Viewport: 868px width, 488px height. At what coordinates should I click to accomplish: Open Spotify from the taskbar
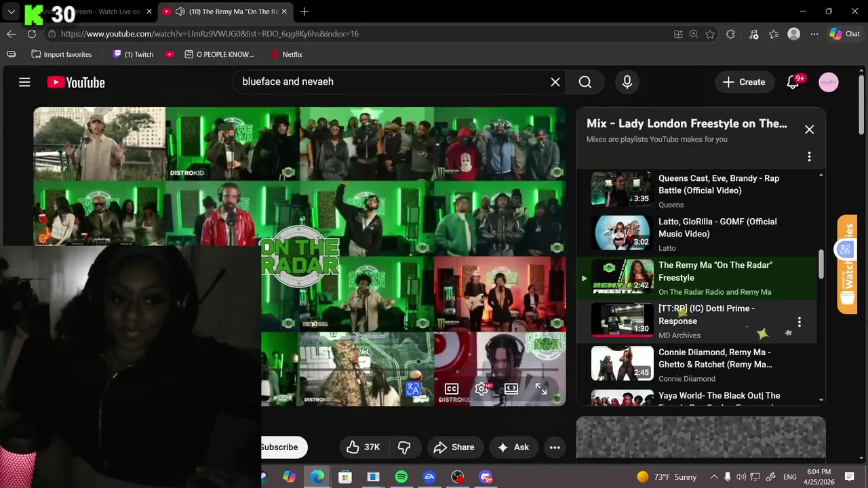pyautogui.click(x=401, y=477)
